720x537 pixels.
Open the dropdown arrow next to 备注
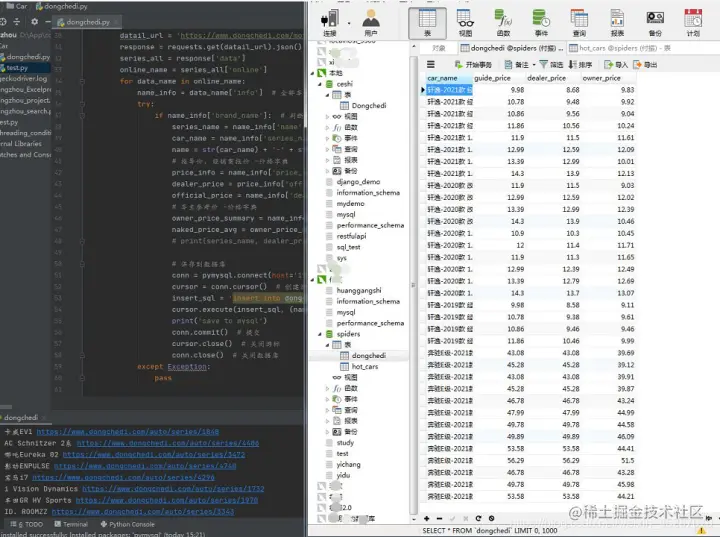(534, 65)
